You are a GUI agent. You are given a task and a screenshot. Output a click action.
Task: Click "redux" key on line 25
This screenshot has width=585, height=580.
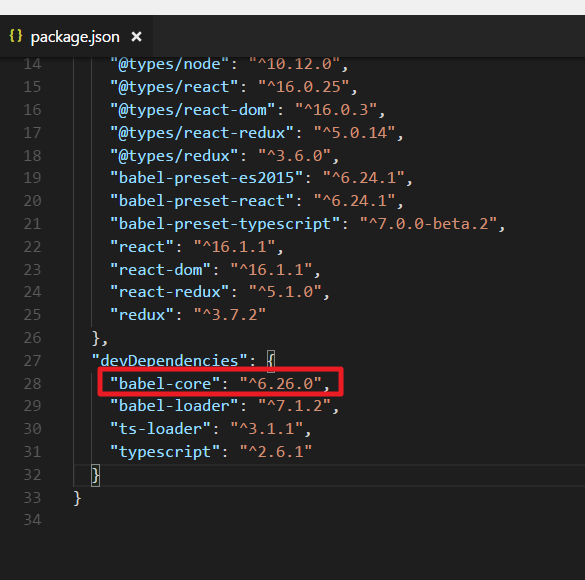pos(142,315)
